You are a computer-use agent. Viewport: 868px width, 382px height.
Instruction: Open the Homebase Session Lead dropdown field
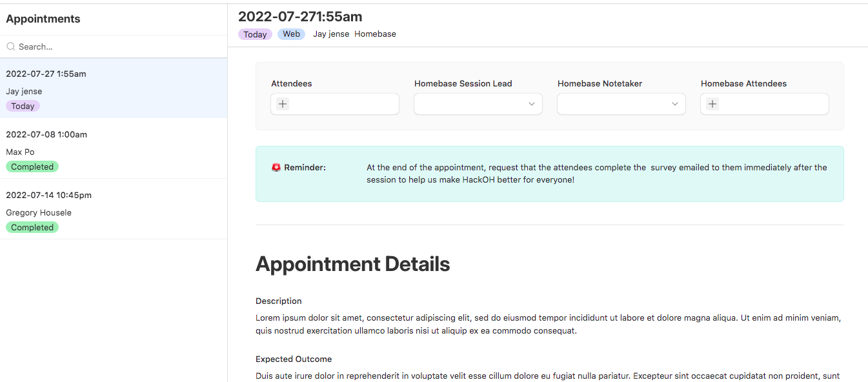pyautogui.click(x=478, y=104)
